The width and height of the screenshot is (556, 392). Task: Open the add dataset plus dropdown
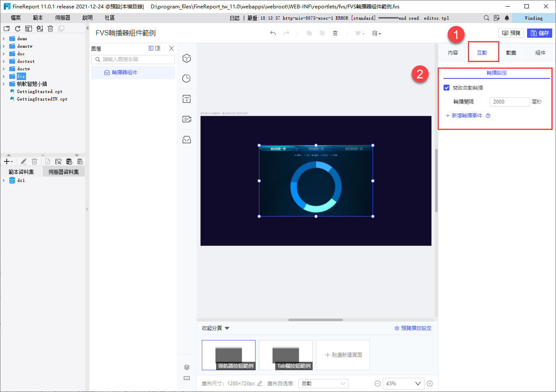point(8,161)
